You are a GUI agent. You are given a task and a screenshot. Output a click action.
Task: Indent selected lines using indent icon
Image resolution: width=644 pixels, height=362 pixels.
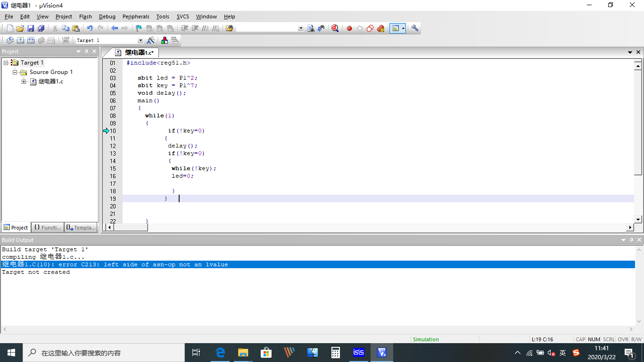click(x=184, y=28)
